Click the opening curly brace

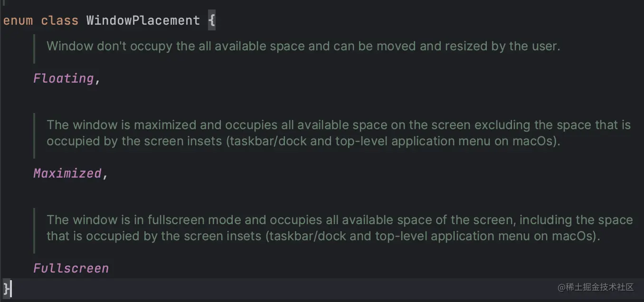click(212, 21)
